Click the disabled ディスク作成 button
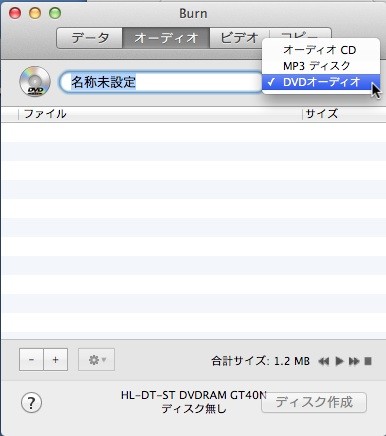 (314, 403)
